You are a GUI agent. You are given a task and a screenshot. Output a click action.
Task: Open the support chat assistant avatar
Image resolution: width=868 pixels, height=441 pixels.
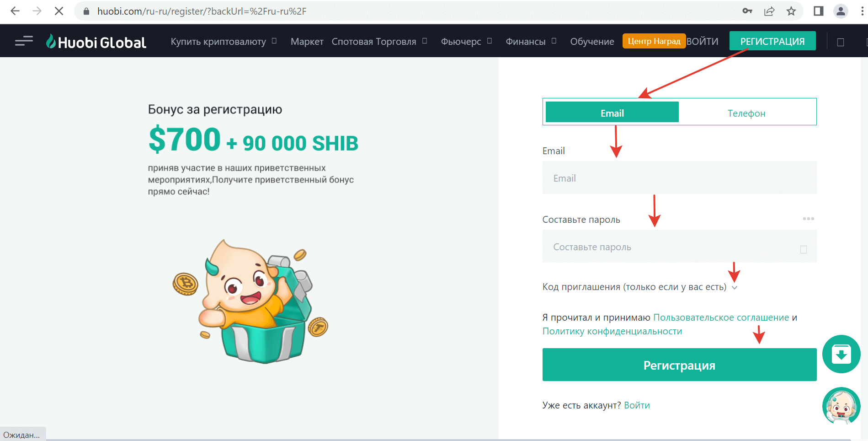[x=841, y=406]
